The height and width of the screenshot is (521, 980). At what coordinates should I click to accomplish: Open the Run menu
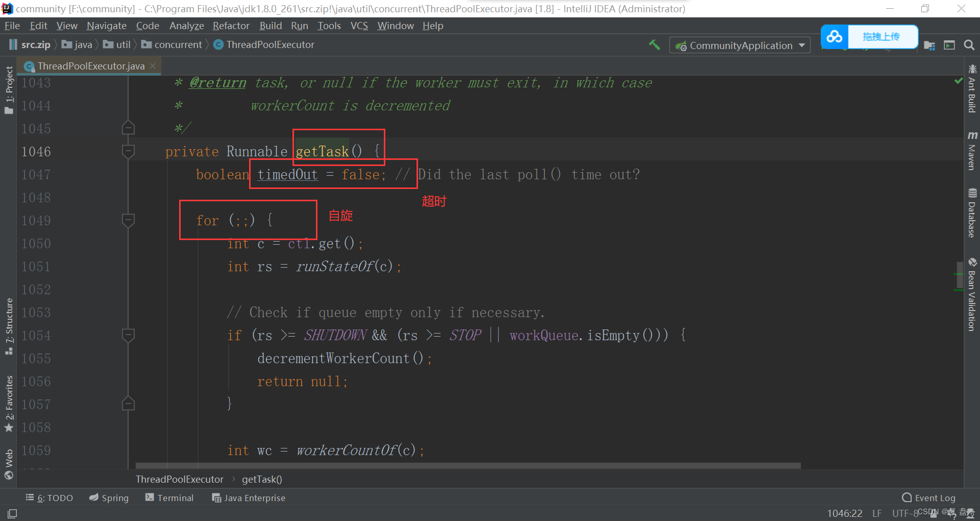coord(300,26)
